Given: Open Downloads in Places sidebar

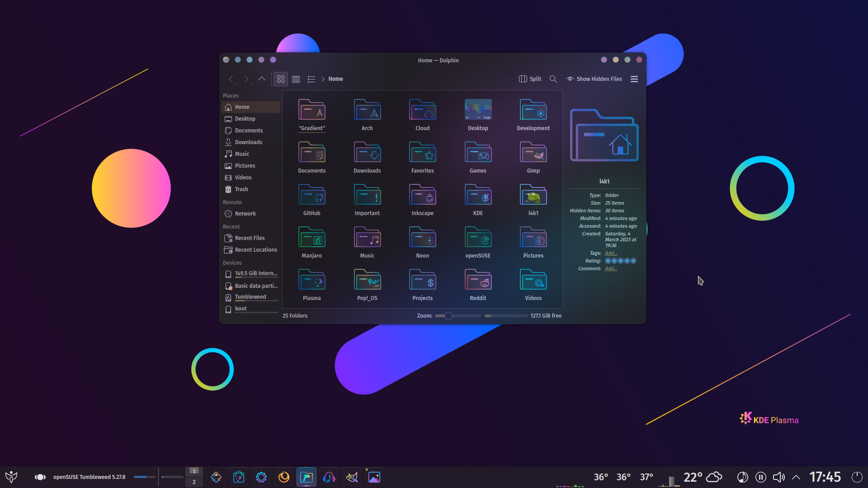Looking at the screenshot, I should tap(251, 142).
